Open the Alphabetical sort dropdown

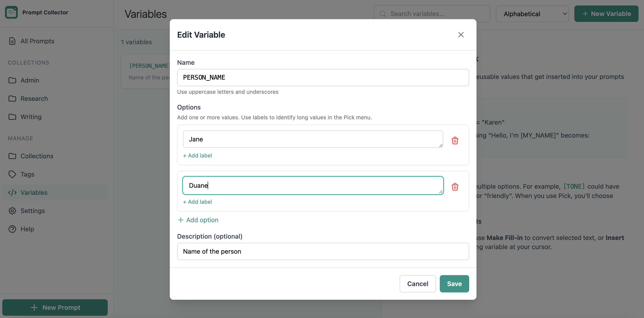click(532, 14)
